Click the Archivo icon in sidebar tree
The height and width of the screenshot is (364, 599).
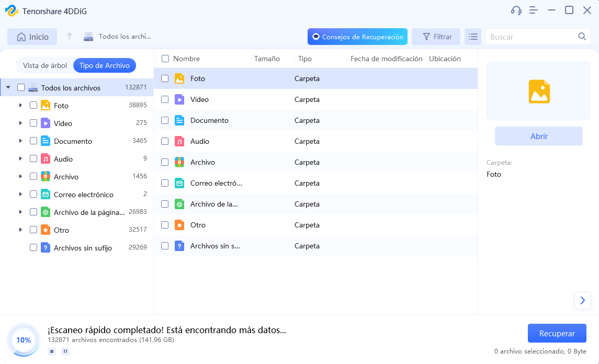pyautogui.click(x=46, y=176)
